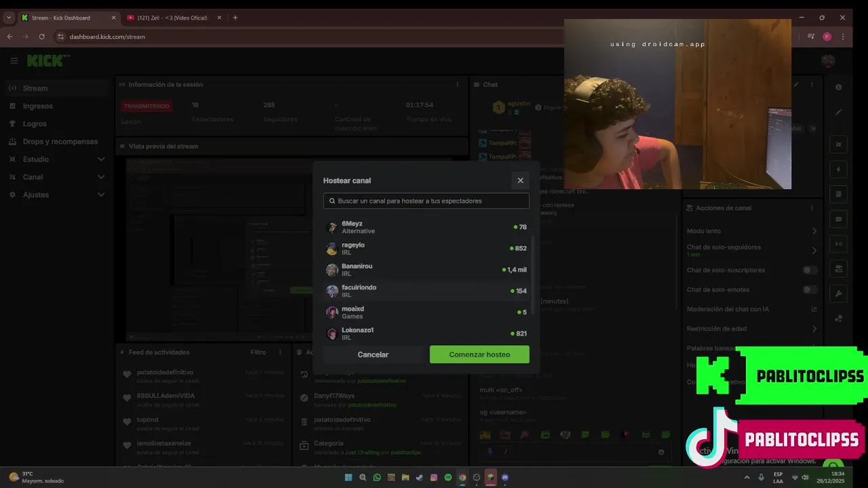This screenshot has width=868, height=488.
Task: Open Modo lento settings chevron
Action: tap(814, 231)
